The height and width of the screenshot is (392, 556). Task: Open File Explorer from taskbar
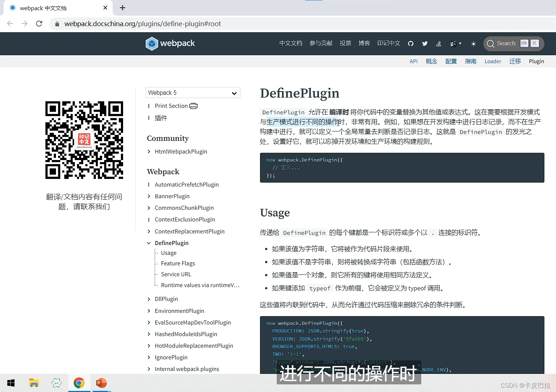point(34,383)
